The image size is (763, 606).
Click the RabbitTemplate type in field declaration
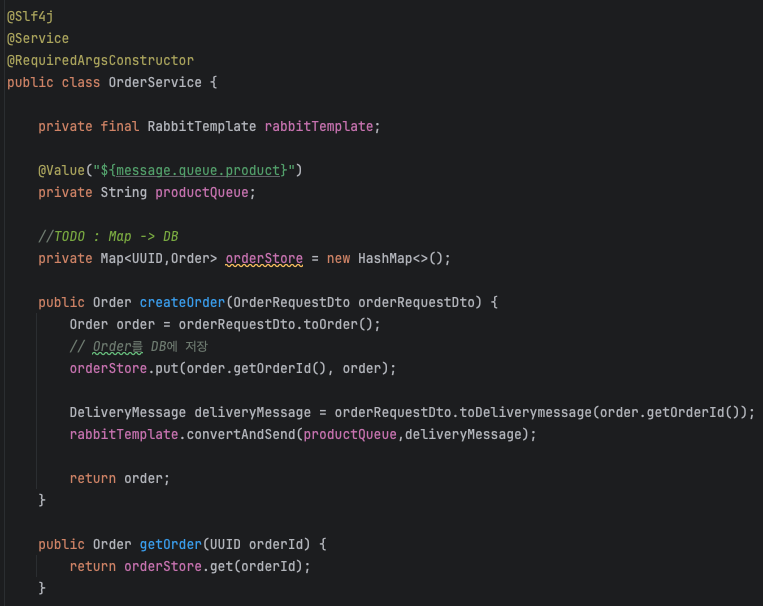[x=201, y=127]
